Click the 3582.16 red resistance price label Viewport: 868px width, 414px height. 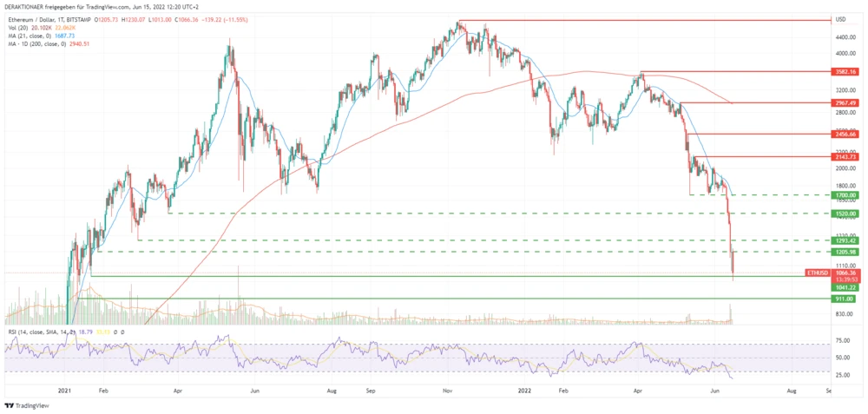[x=845, y=72]
